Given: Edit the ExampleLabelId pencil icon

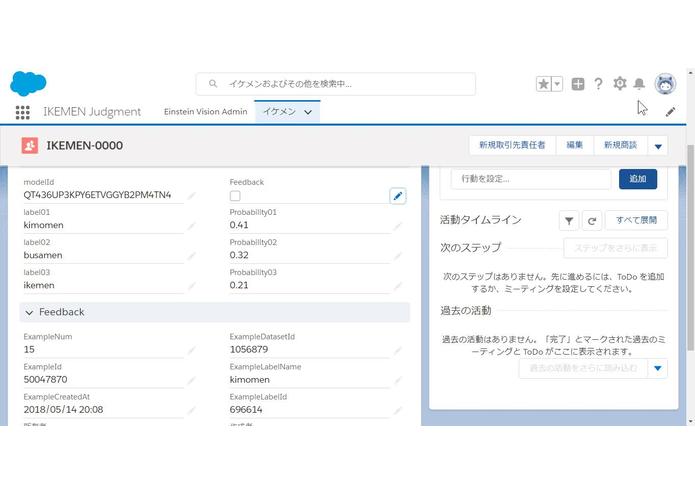Looking at the screenshot, I should (x=398, y=411).
